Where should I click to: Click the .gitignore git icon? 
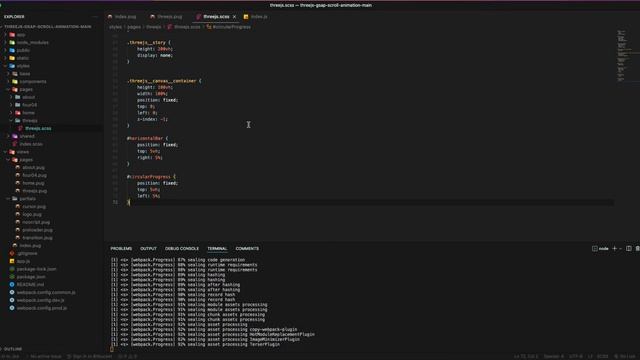point(12,253)
